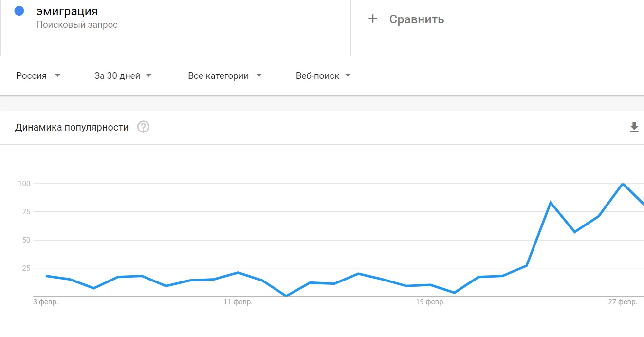
Task: Click the 27 февр. date label
Action: (623, 302)
